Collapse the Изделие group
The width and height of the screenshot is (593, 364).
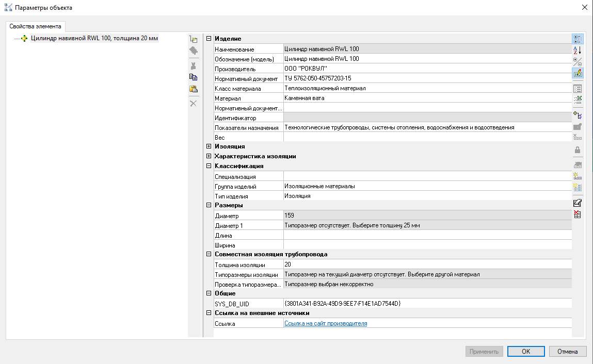[x=209, y=38]
